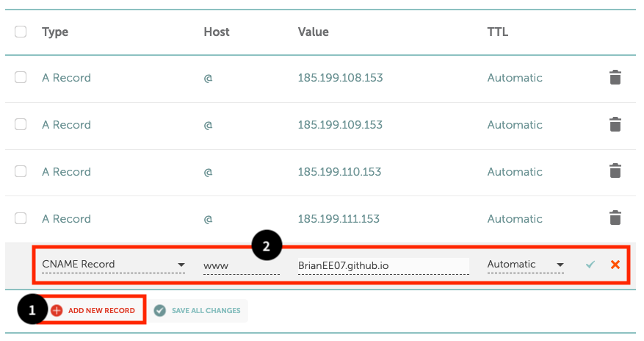
Task: Edit the BrianEE07.github.io value field
Action: [383, 265]
